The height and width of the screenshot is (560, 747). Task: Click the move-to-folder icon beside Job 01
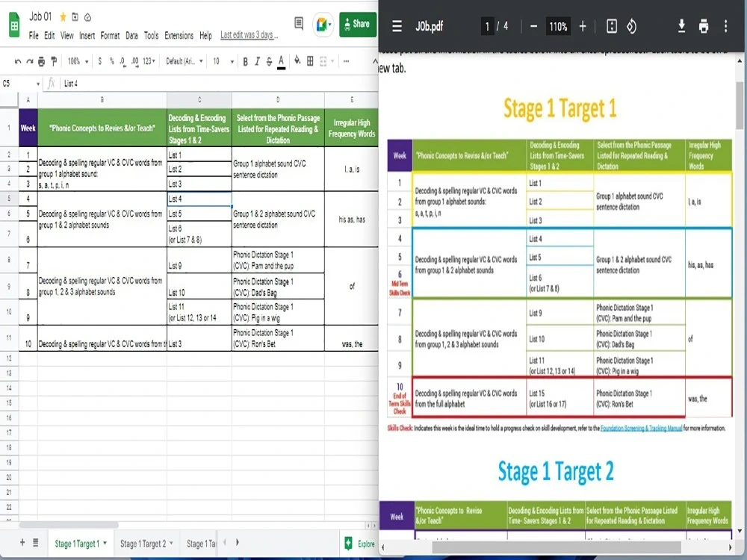[x=75, y=17]
